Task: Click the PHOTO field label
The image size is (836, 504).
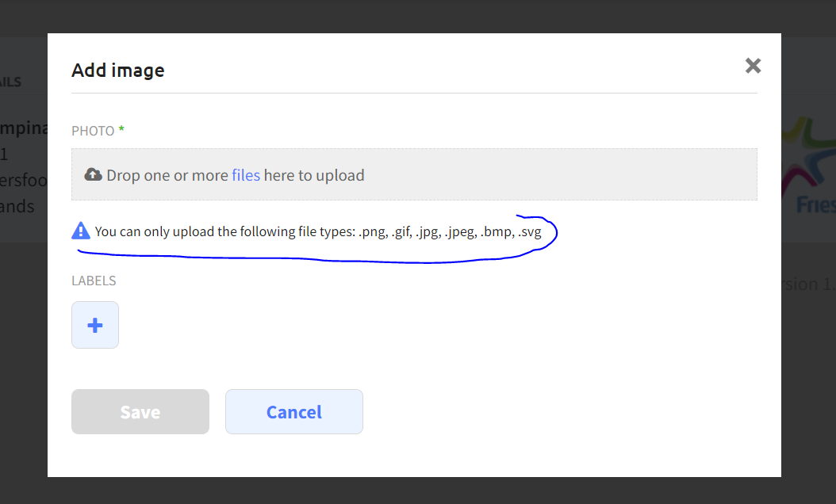Action: coord(93,131)
